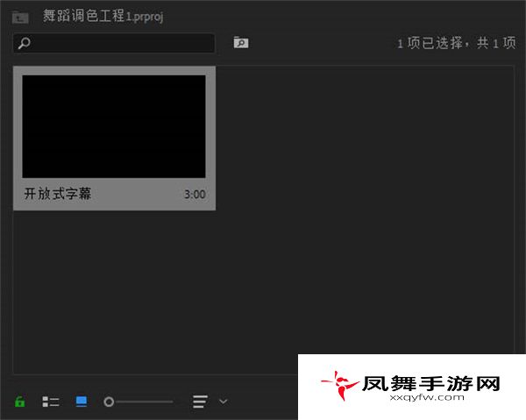Click the 3:00 duration label
Viewport: 526px width, 420px height.
(195, 195)
